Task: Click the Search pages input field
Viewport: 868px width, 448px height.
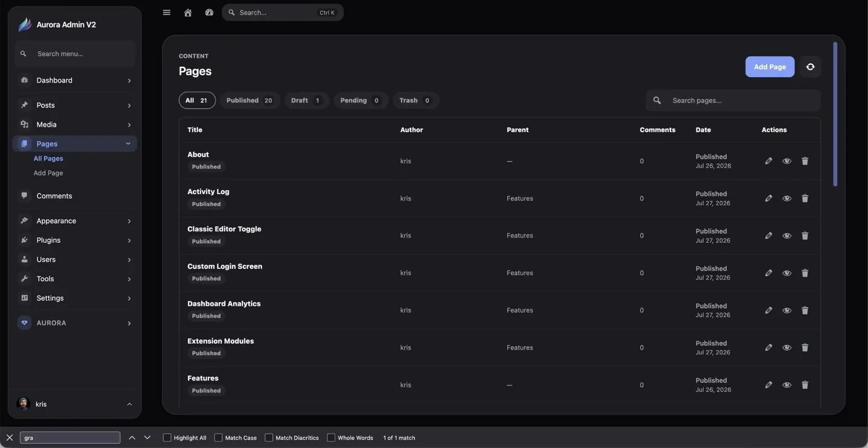Action: coord(733,100)
